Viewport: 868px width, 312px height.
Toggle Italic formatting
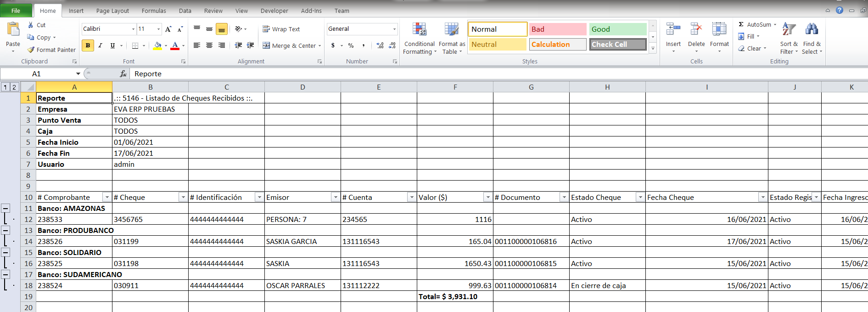100,45
